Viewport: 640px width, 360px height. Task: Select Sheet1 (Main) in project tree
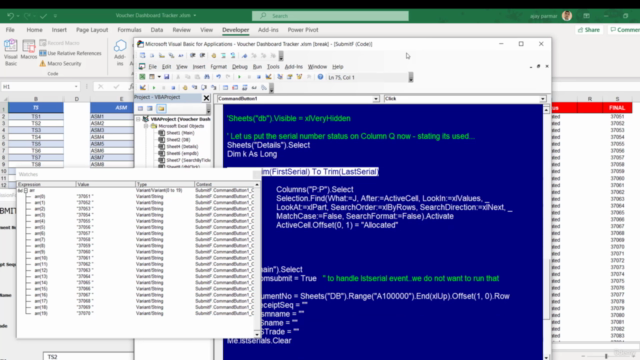(x=176, y=133)
